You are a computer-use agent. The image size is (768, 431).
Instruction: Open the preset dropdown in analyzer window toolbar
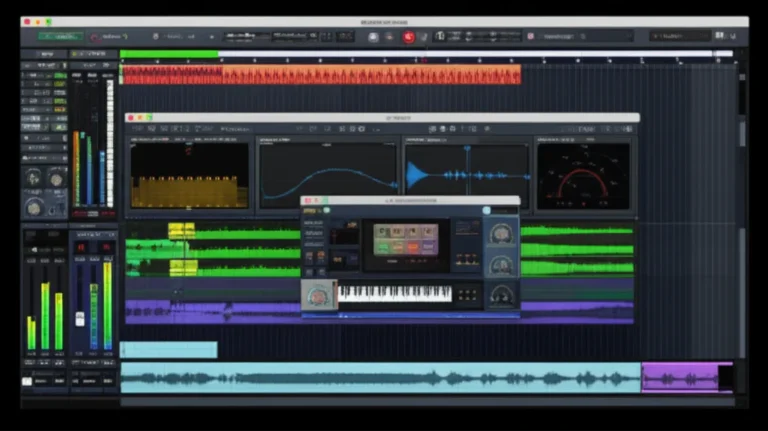[x=237, y=129]
